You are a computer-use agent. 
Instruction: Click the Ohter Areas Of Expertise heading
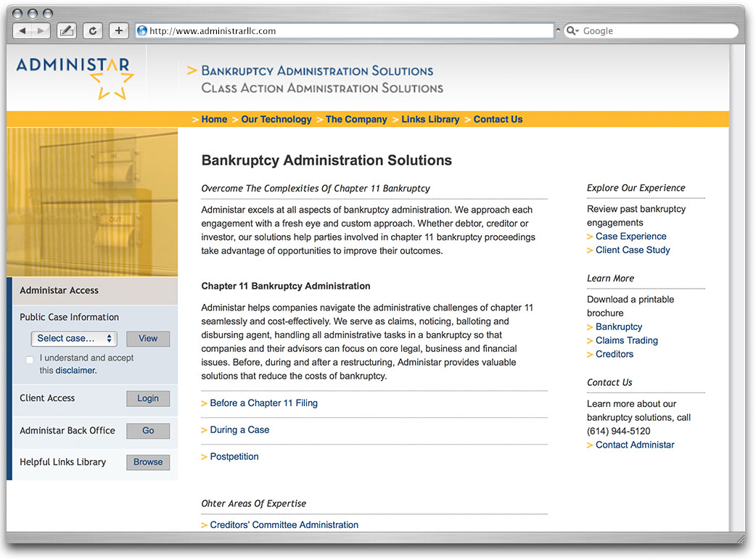click(254, 503)
